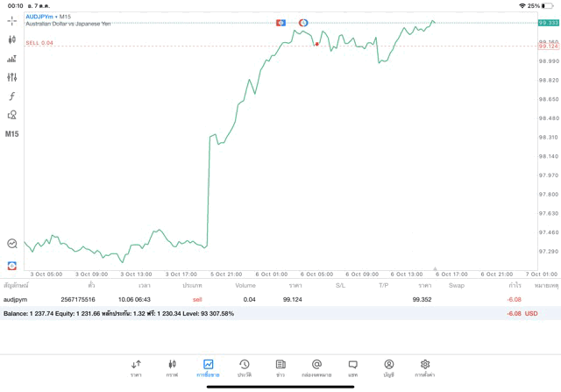Open the ประวัติ history tab

pos(244,367)
